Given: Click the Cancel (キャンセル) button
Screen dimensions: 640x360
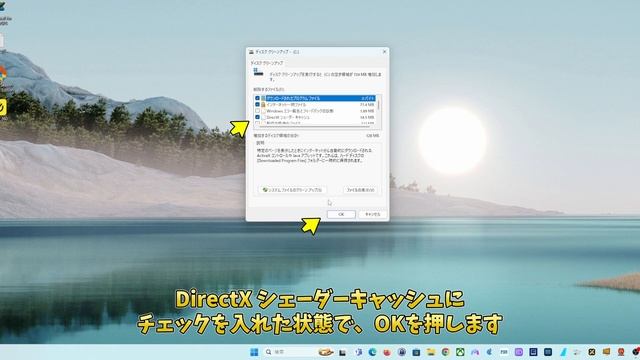Looking at the screenshot, I should pyautogui.click(x=372, y=214).
